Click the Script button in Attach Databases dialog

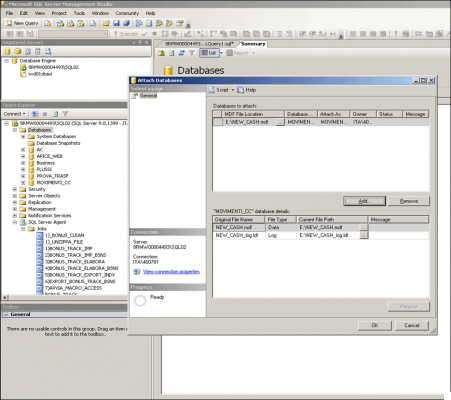(x=219, y=90)
